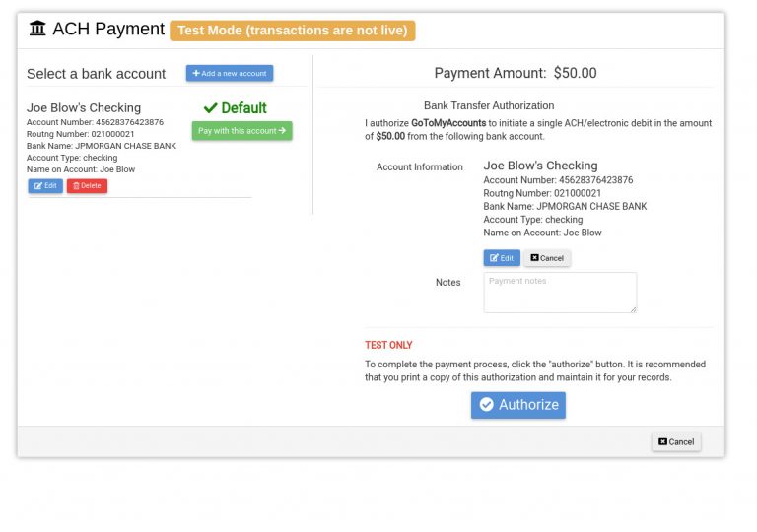
Task: Click the Notes label
Action: [x=448, y=283]
